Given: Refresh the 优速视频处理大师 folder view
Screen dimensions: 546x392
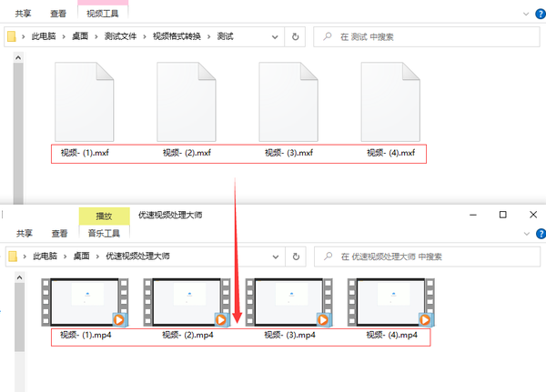Looking at the screenshot, I should click(296, 256).
